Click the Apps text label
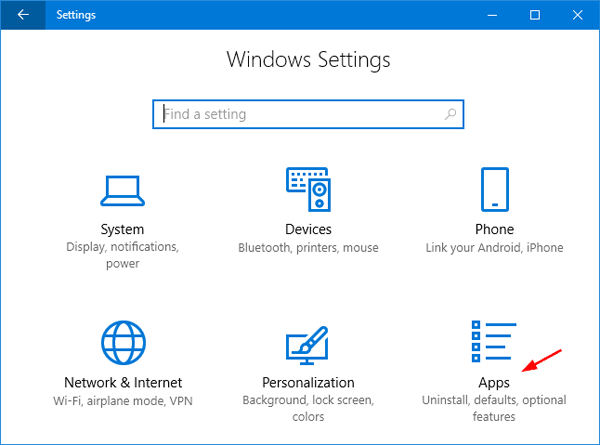This screenshot has height=445, width=600. point(494,382)
